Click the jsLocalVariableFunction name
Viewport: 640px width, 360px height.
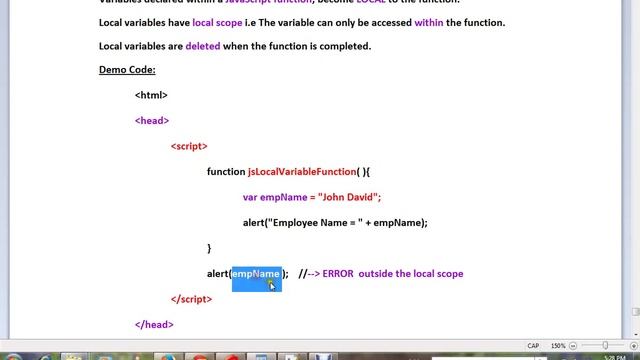pyautogui.click(x=302, y=172)
